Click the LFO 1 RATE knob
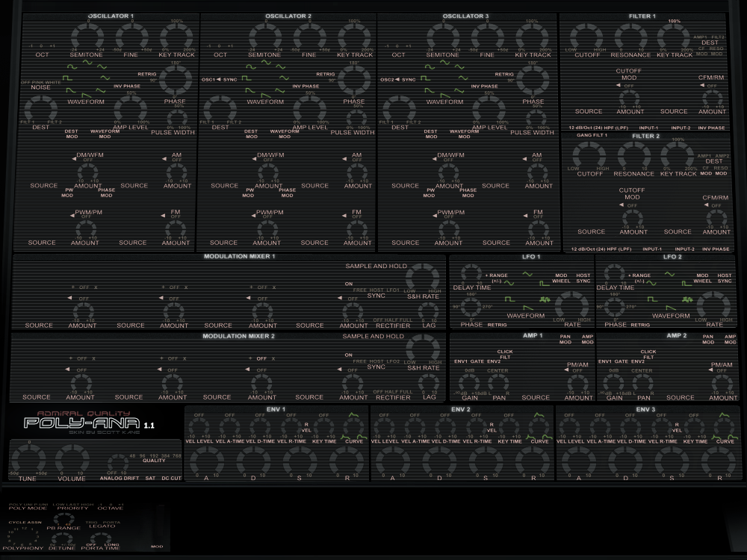 pyautogui.click(x=571, y=306)
